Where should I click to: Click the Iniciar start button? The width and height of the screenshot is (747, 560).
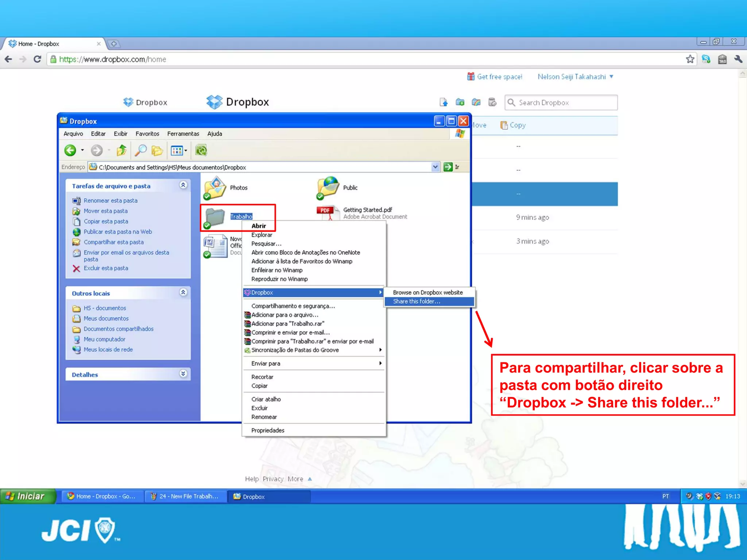coord(28,496)
